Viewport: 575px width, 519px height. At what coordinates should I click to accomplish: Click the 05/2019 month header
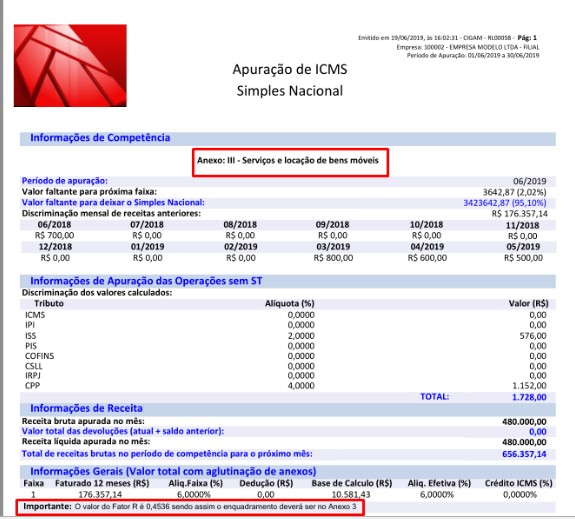523,247
